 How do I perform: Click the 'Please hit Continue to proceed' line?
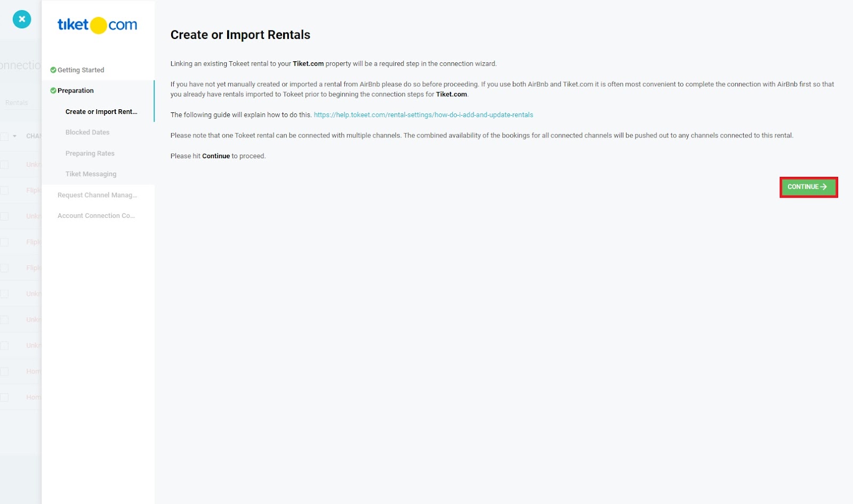click(x=218, y=156)
